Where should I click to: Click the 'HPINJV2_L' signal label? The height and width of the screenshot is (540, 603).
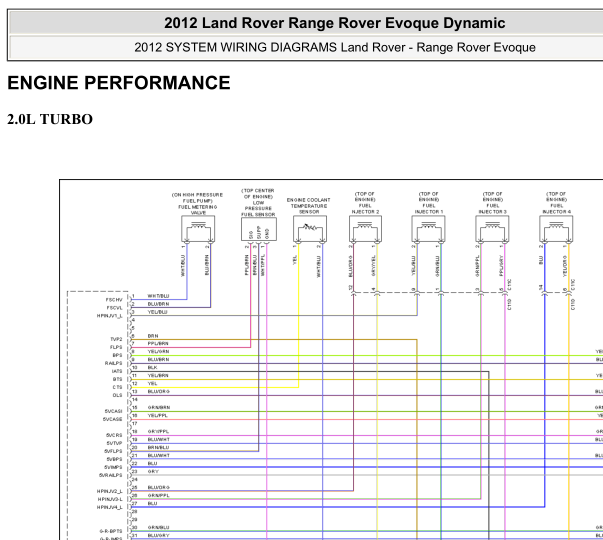110,492
